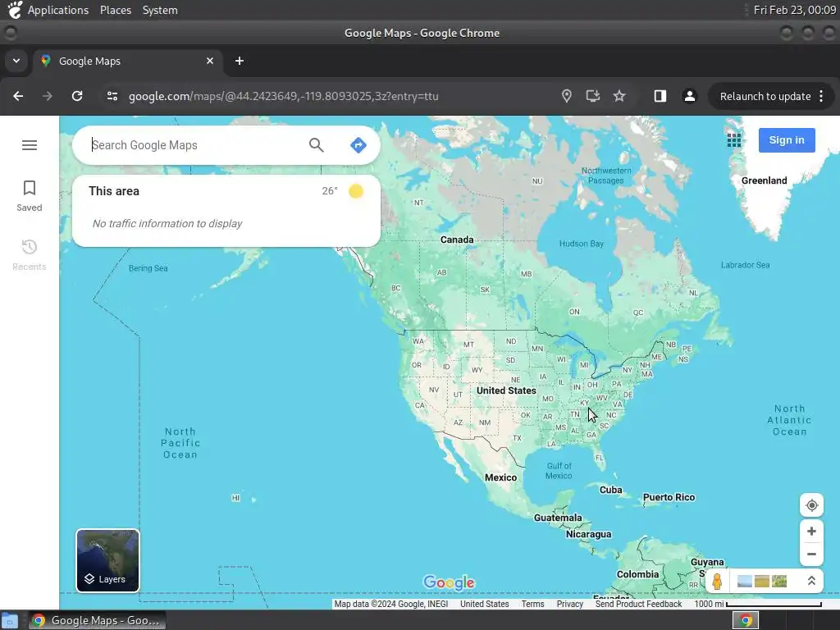Click the location permission pin in address bar
Image resolution: width=840 pixels, height=630 pixels.
566,96
